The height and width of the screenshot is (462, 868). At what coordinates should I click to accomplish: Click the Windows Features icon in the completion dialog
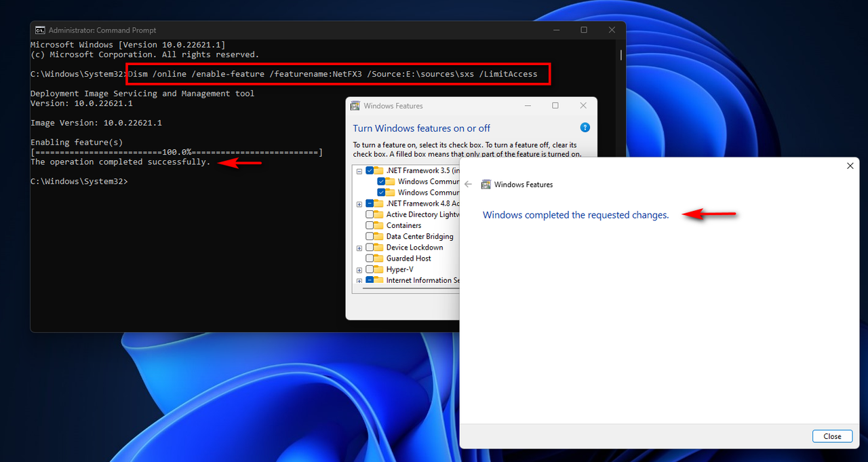pos(486,185)
